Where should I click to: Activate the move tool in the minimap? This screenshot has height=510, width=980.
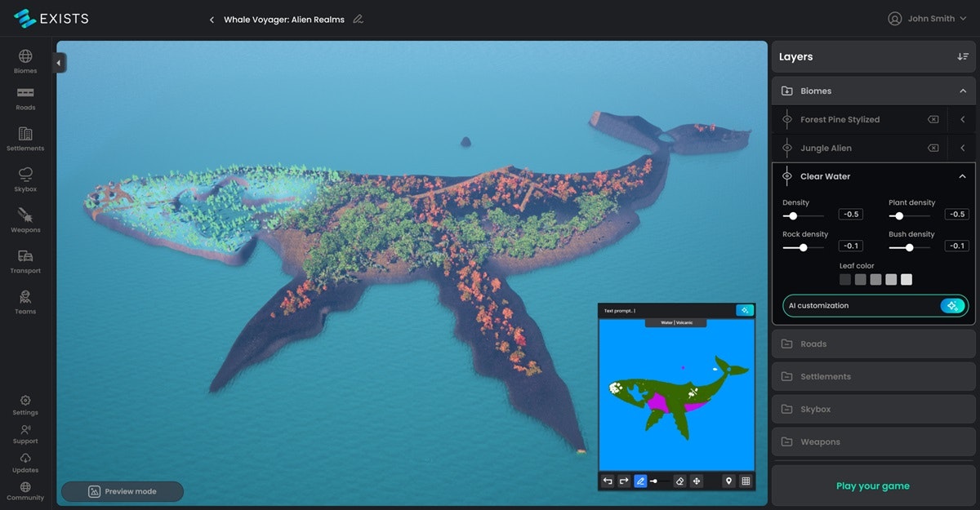[x=697, y=481]
